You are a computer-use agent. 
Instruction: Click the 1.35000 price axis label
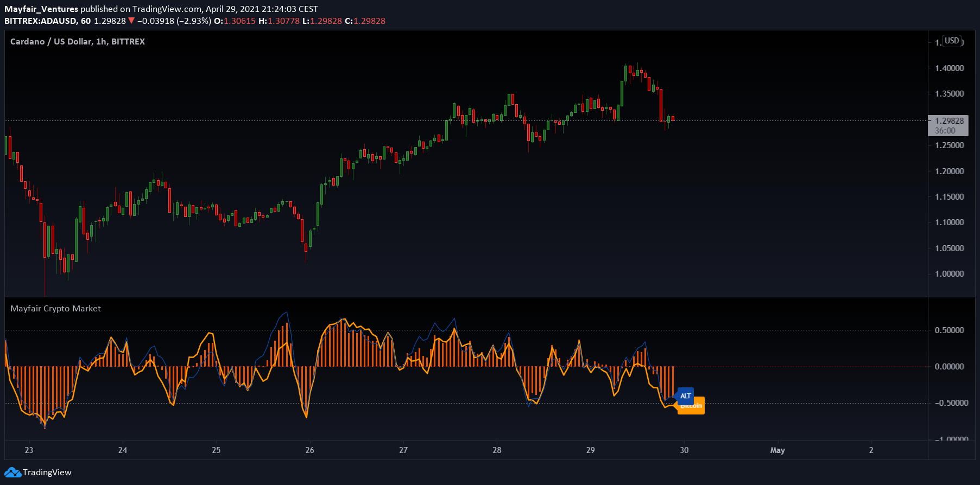pyautogui.click(x=950, y=94)
